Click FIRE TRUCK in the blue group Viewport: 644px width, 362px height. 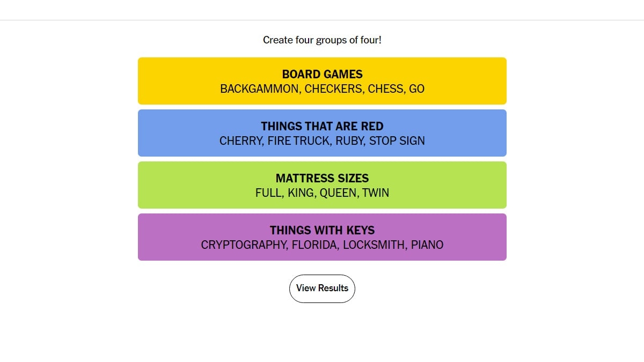pyautogui.click(x=298, y=141)
